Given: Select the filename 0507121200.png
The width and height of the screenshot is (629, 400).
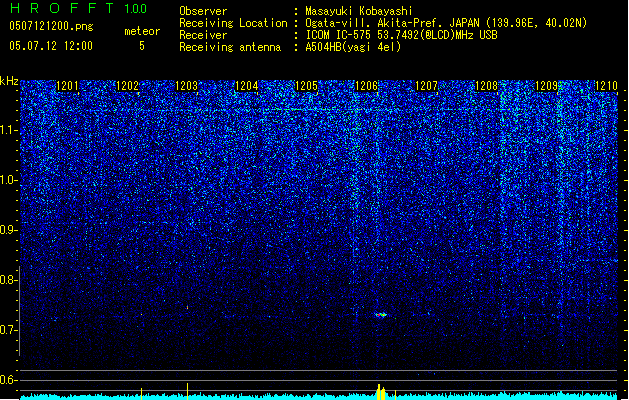Looking at the screenshot, I should tap(51, 27).
